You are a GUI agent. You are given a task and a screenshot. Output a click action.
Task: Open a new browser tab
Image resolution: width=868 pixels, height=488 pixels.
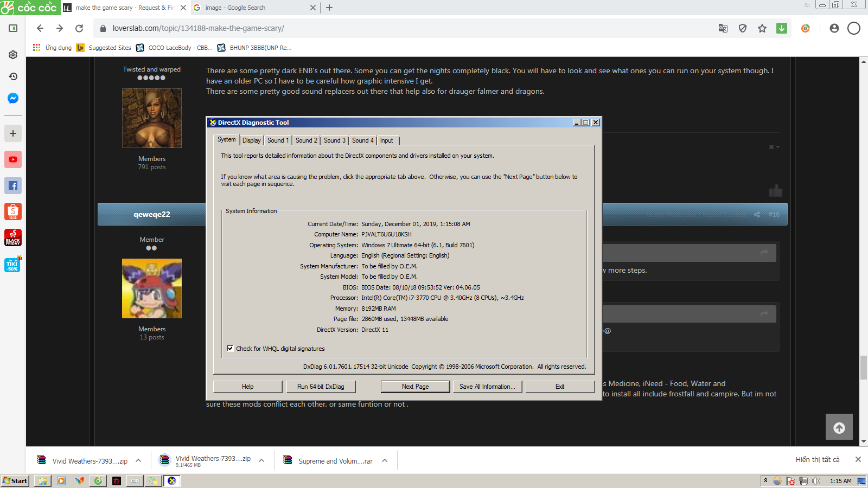(329, 8)
